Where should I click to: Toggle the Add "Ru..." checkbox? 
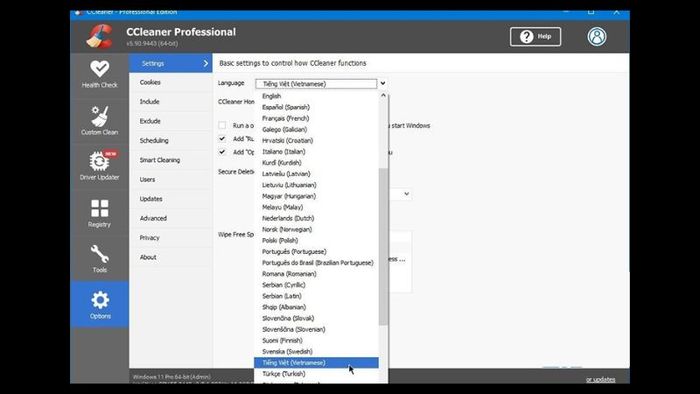tap(222, 139)
